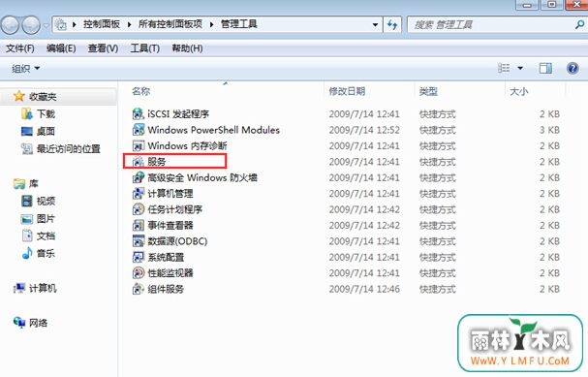Screen dimensions: 588x377
Task: Open the iSCSI 发起程序 shortcut icon
Action: pyautogui.click(x=139, y=113)
